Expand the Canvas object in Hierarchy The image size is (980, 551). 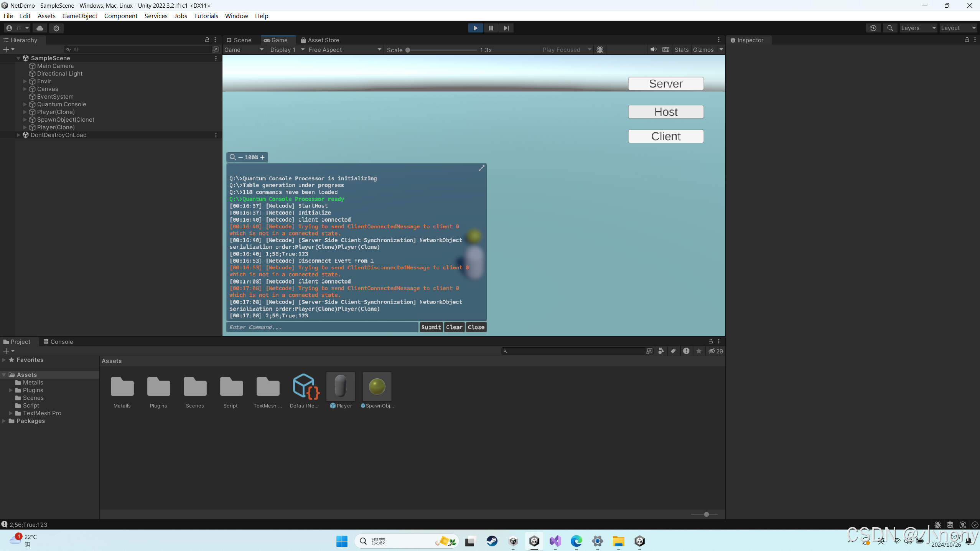(x=25, y=89)
